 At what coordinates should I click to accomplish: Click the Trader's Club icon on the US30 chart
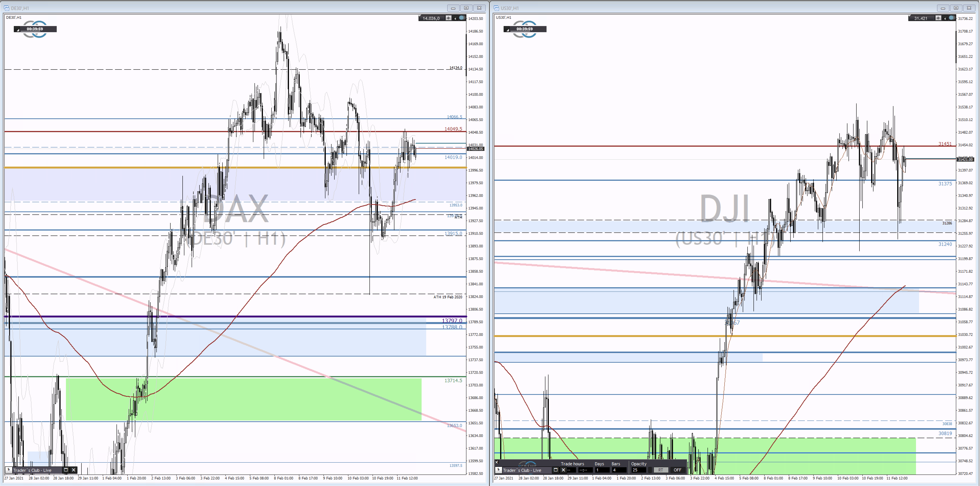pos(499,470)
